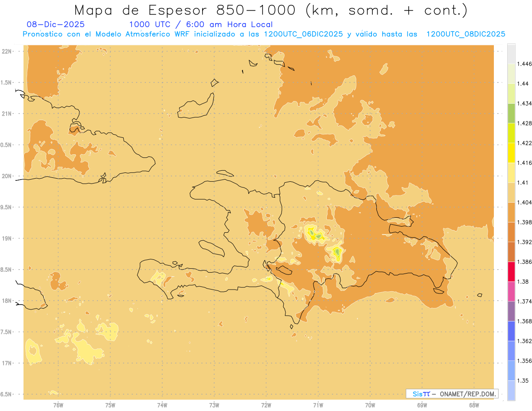This screenshot has height=411, width=532.
Task: Click the longitude label '72W'
Action: [266, 405]
